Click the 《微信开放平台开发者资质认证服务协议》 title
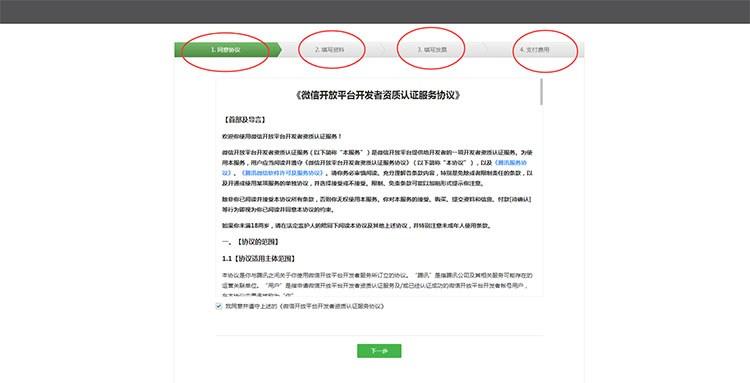This screenshot has height=383, width=750. tap(378, 95)
